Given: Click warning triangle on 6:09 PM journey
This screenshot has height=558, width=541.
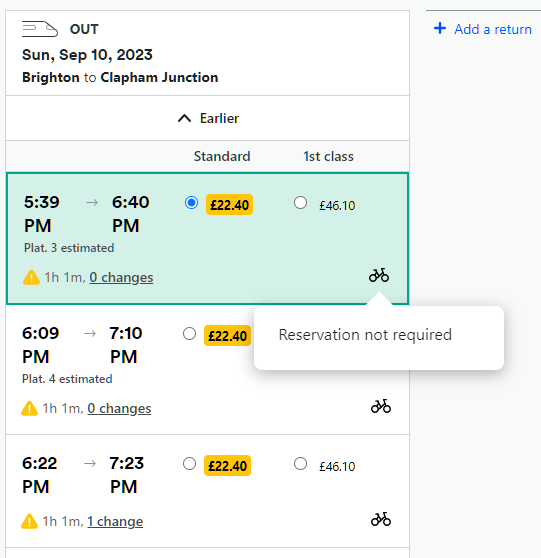Looking at the screenshot, I should 30,409.
